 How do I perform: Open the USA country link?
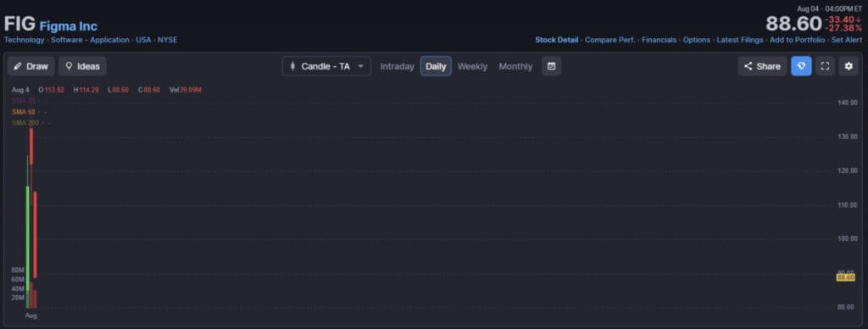143,40
